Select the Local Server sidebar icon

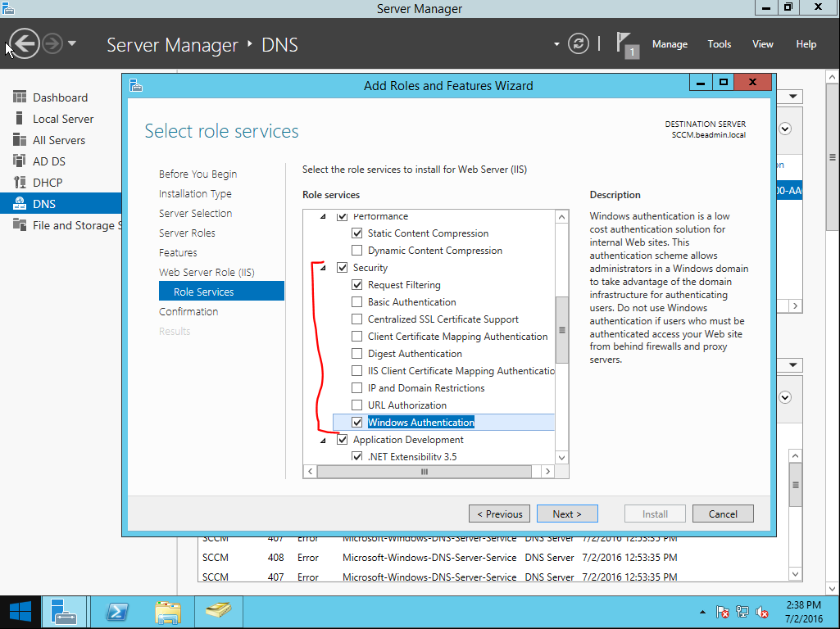coord(20,118)
